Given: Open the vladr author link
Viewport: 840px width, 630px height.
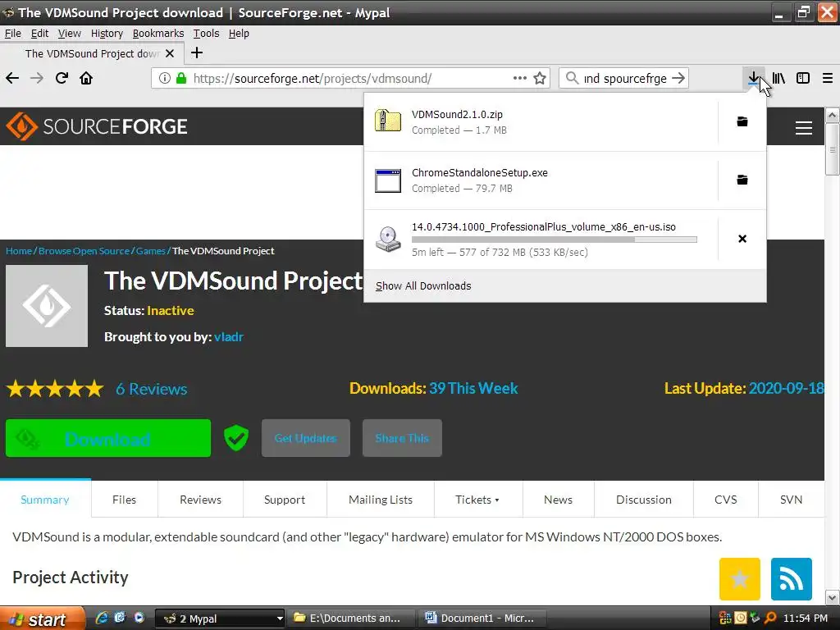Looking at the screenshot, I should (229, 337).
